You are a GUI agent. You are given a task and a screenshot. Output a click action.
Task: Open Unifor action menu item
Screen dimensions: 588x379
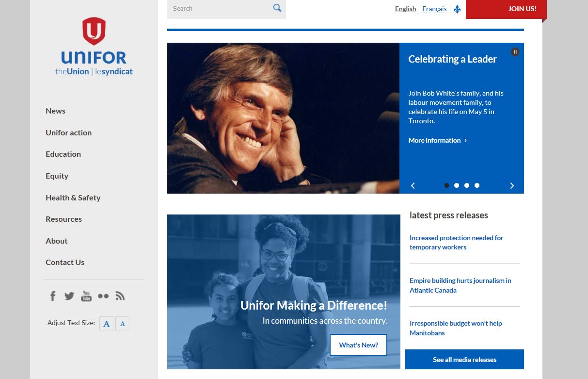pyautogui.click(x=68, y=132)
